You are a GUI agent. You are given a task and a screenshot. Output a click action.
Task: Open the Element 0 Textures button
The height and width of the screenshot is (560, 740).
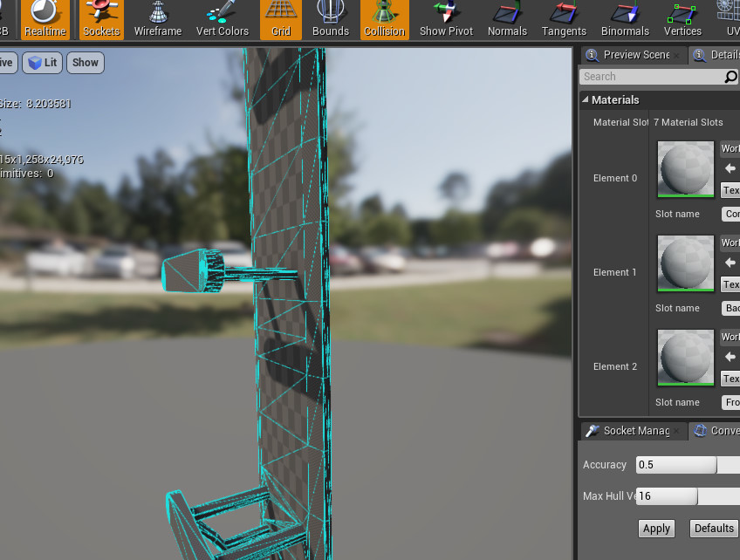click(730, 190)
